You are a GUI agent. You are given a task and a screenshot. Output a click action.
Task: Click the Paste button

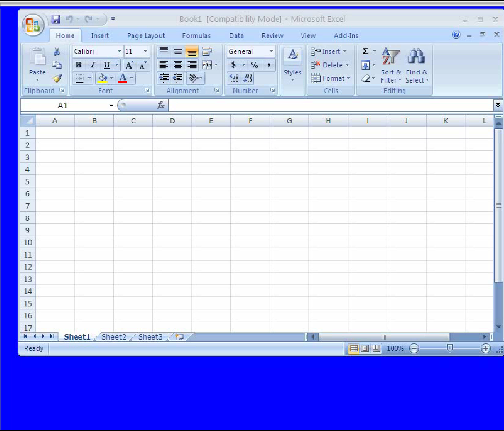[x=37, y=64]
